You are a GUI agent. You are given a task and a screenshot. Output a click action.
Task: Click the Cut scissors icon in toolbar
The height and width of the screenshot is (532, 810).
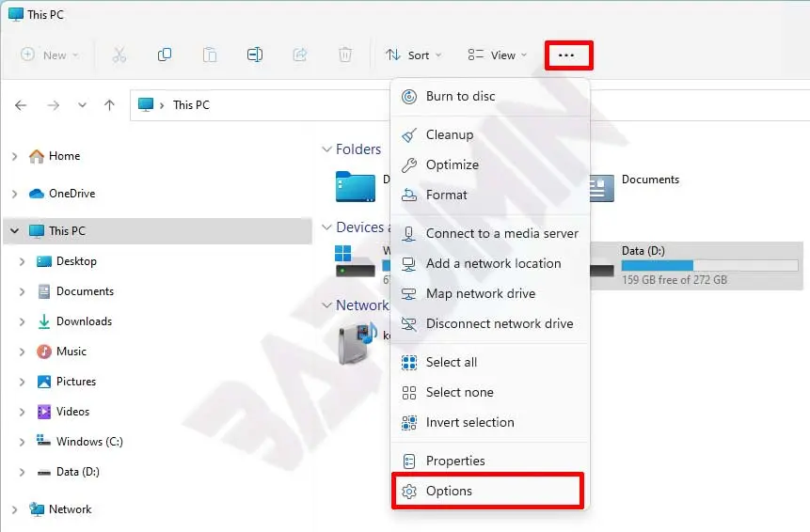coord(119,55)
